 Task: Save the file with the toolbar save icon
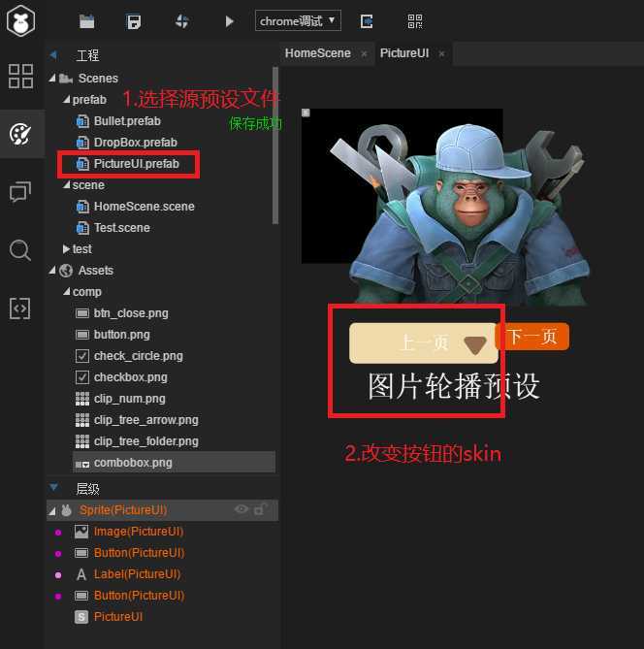[x=133, y=21]
